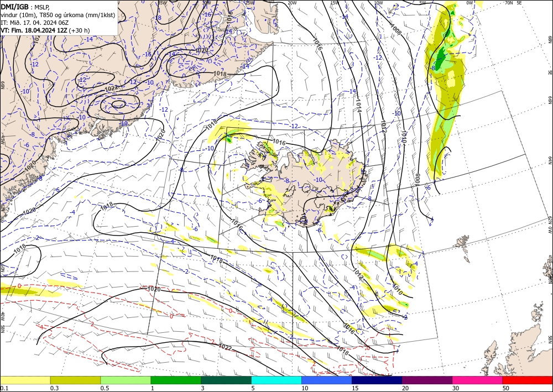Click the "70N" latitude label at top

coord(509,3)
